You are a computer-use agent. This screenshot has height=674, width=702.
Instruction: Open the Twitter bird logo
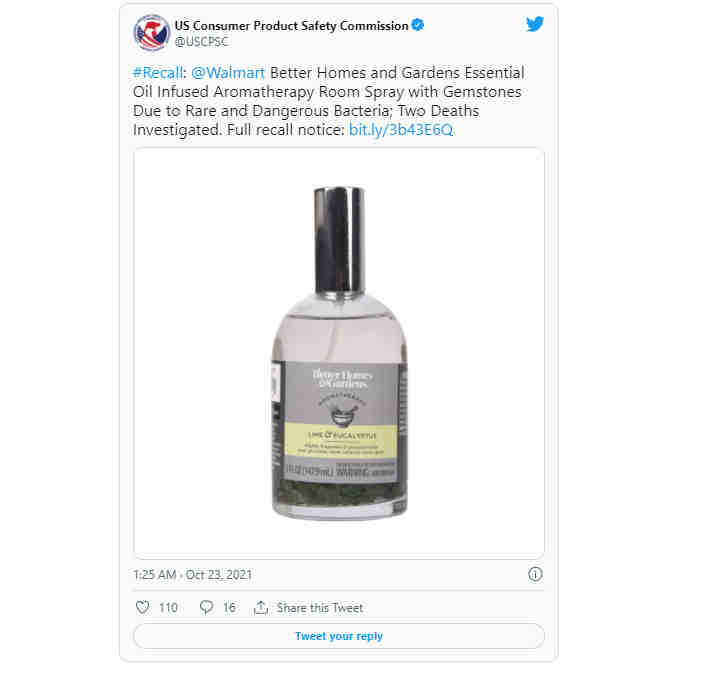tap(535, 24)
